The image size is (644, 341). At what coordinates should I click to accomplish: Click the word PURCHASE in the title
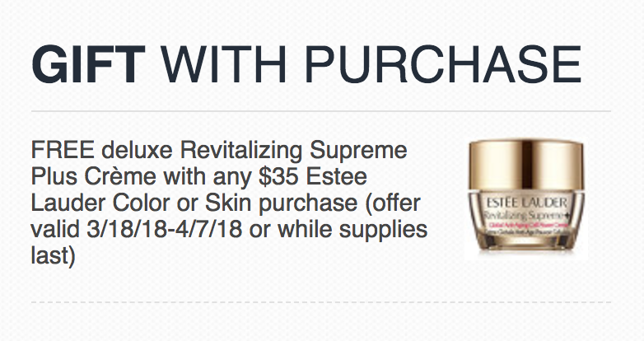click(x=443, y=65)
